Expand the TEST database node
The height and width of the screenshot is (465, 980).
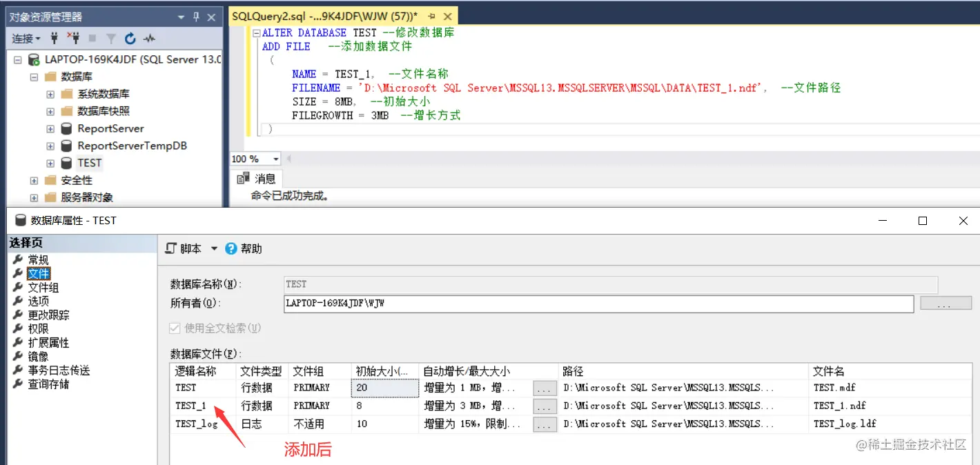coord(50,164)
